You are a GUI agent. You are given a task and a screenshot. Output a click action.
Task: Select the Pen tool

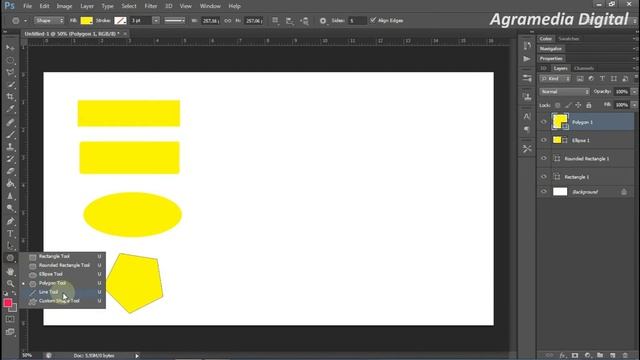click(x=10, y=221)
